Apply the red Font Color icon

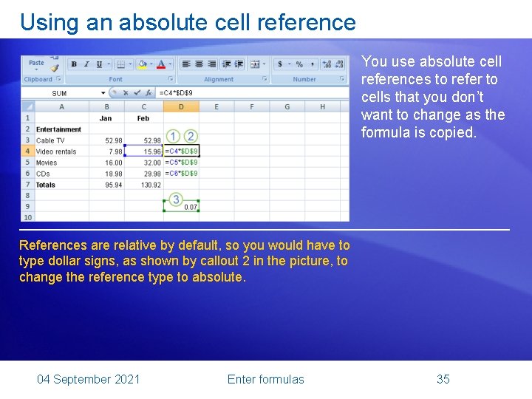(x=161, y=64)
